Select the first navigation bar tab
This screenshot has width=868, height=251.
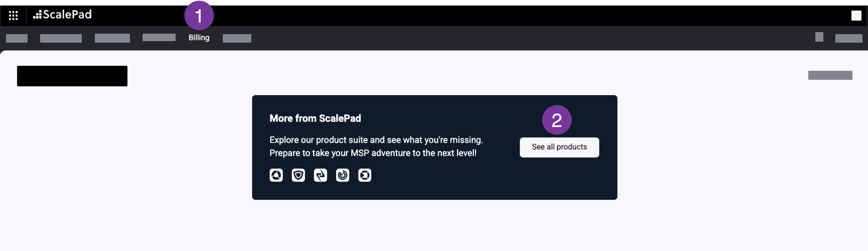(x=17, y=38)
